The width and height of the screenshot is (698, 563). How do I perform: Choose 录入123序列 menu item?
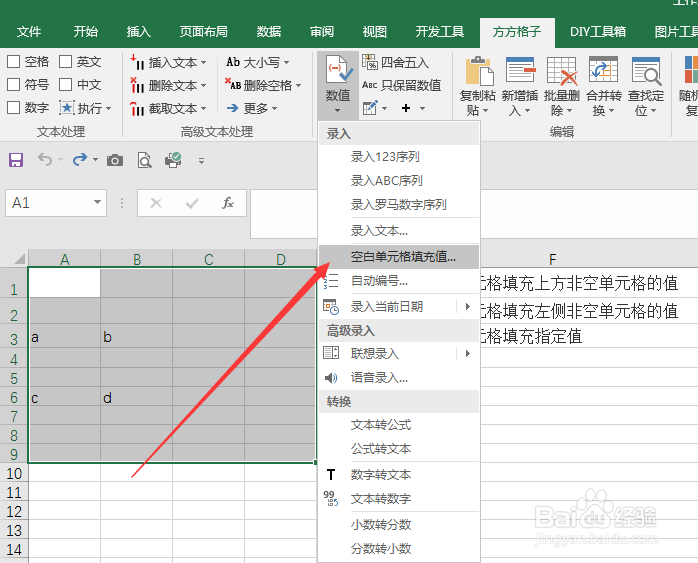(399, 157)
